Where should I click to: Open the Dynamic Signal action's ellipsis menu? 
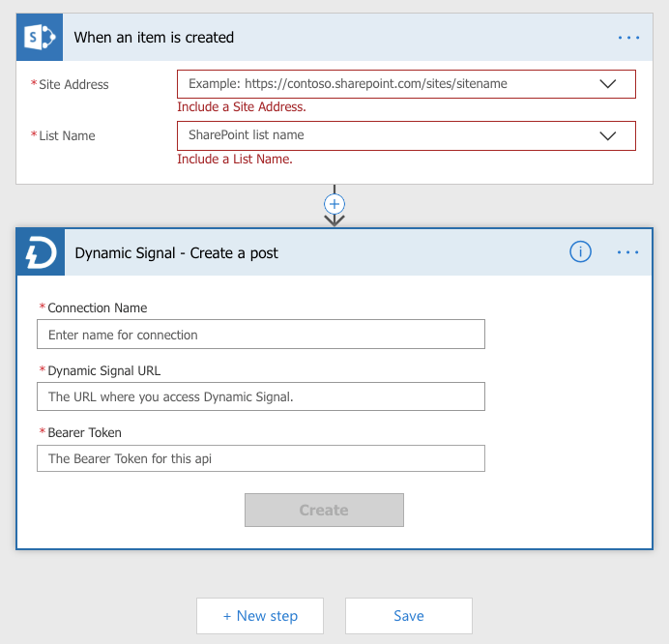click(628, 252)
